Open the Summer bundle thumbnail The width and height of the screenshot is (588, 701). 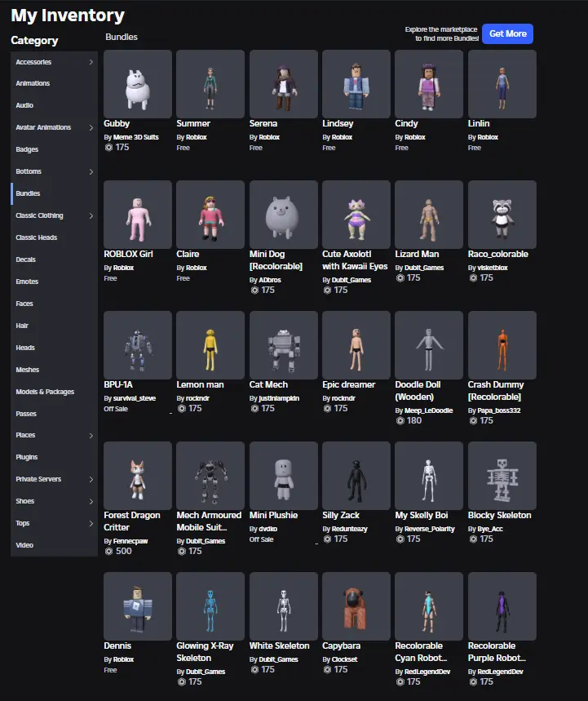click(210, 84)
